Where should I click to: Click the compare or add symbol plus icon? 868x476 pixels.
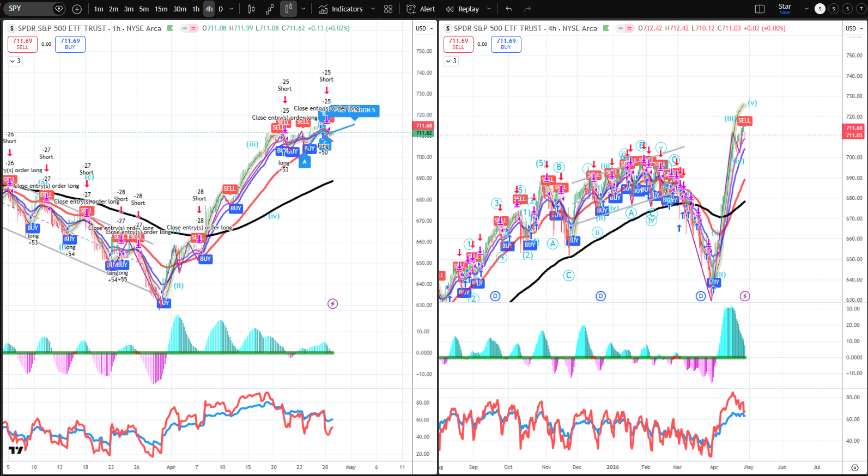[77, 9]
